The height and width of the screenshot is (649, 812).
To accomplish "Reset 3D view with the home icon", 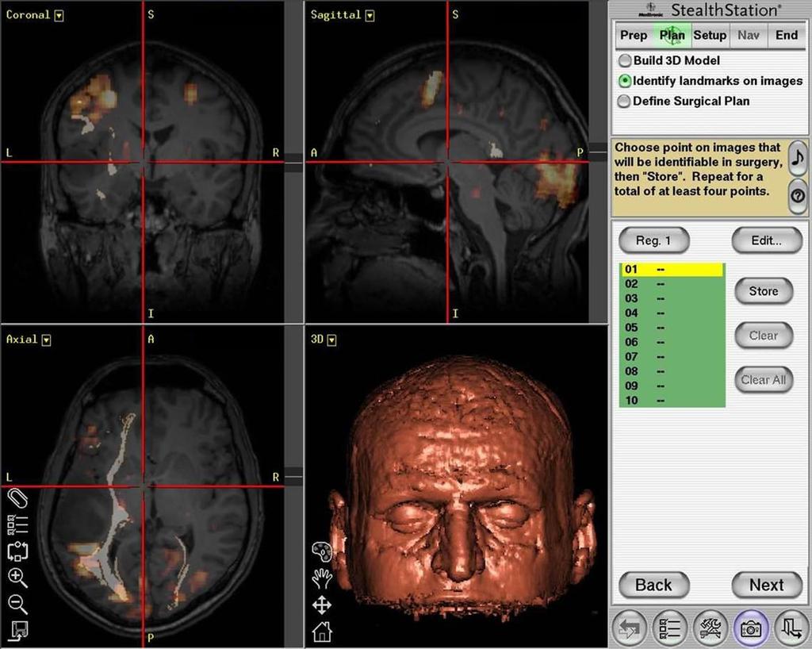I will click(x=322, y=632).
